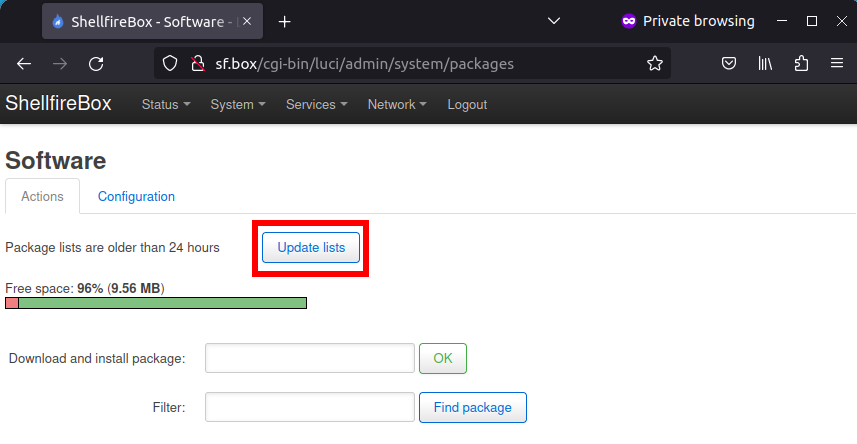Viewport: 857px width, 444px height.
Task: Open the shield tracking protection icon
Action: tap(170, 64)
